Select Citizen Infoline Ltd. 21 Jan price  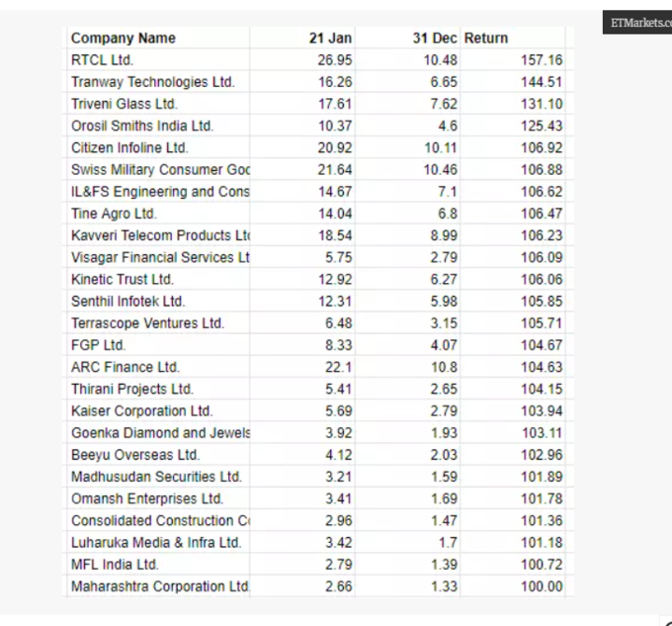335,147
